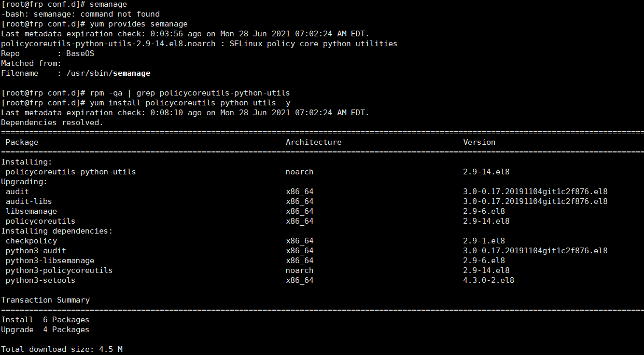Click the version 4.3.0-2.el8 text
The image size is (644, 355).
pos(488,280)
